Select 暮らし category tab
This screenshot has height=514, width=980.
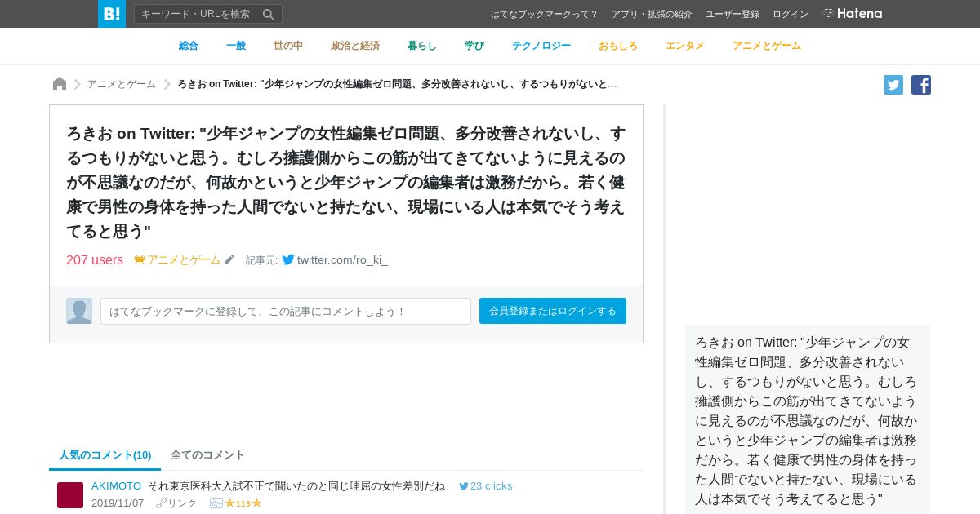point(422,46)
